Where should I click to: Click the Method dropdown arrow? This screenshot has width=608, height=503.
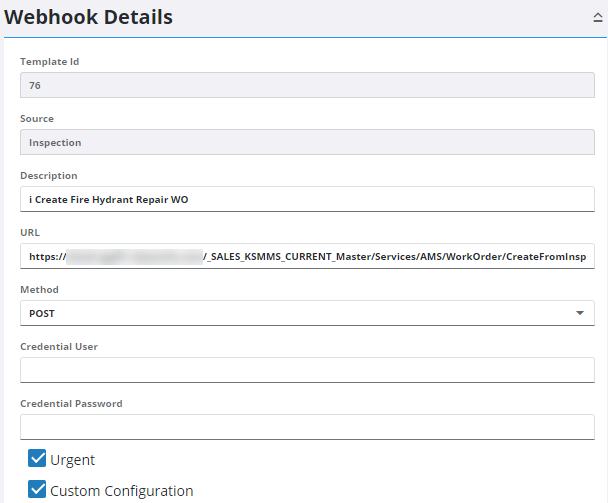point(580,313)
